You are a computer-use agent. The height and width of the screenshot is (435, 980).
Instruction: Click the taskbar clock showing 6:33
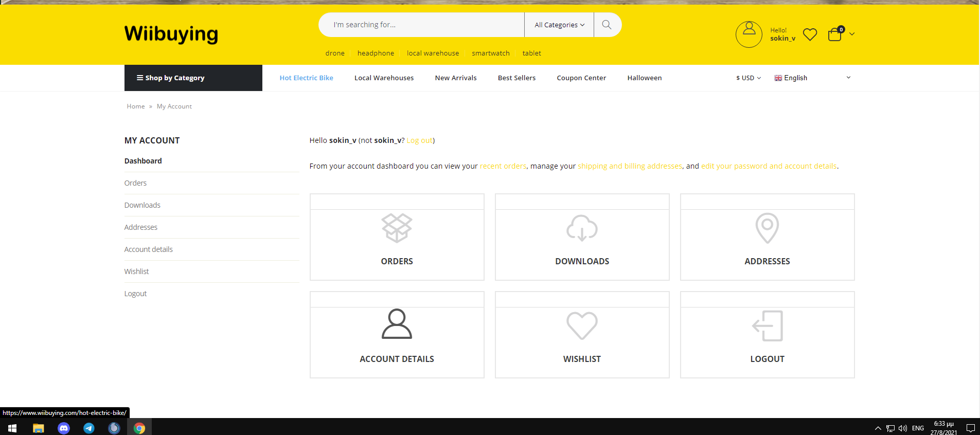pos(943,428)
